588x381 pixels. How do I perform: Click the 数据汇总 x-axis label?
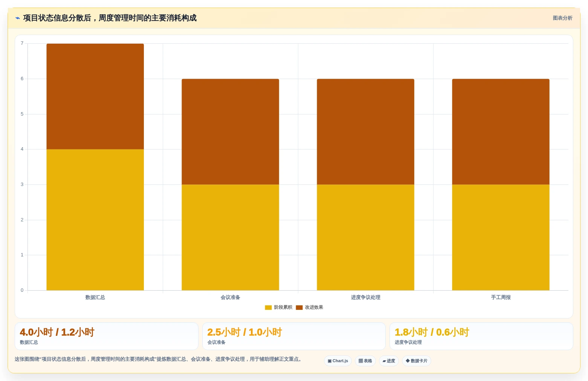click(95, 297)
